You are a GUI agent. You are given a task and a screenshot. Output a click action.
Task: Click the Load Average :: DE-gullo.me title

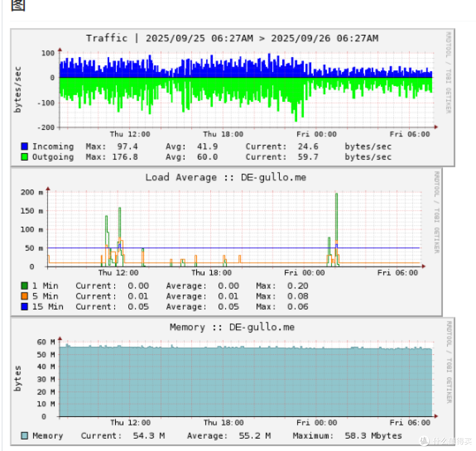[x=226, y=177]
